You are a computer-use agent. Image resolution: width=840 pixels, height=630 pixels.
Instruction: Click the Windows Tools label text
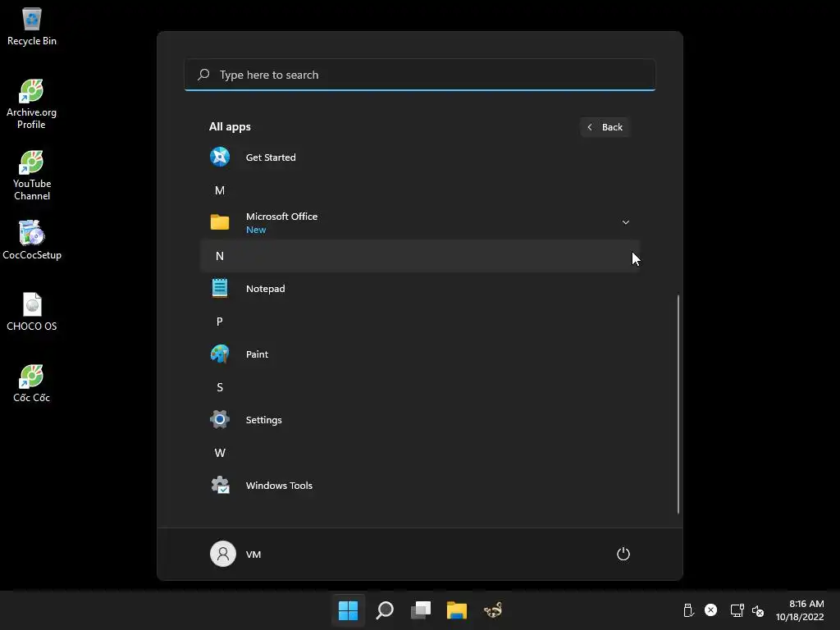tap(279, 486)
